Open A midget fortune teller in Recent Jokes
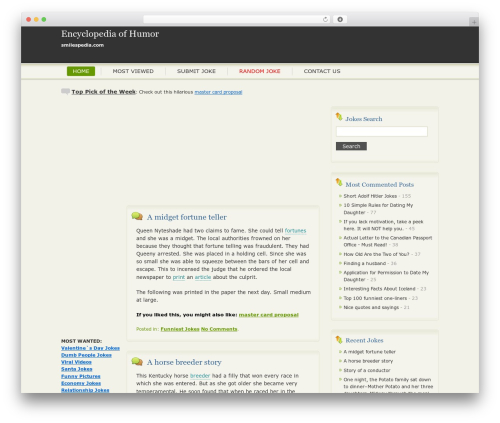The image size is (500, 423). [x=370, y=352]
